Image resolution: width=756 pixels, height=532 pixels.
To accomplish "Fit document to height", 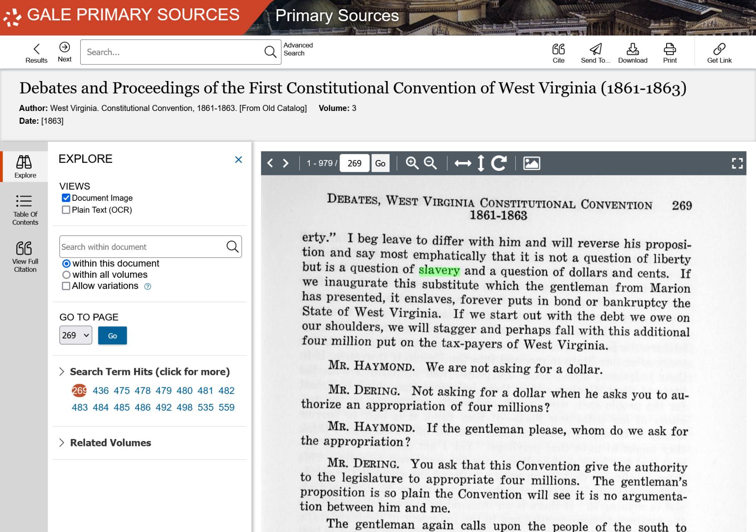I will [481, 163].
